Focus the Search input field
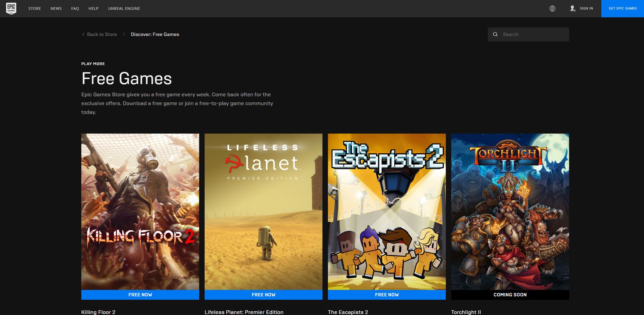This screenshot has width=644, height=315. (528, 34)
